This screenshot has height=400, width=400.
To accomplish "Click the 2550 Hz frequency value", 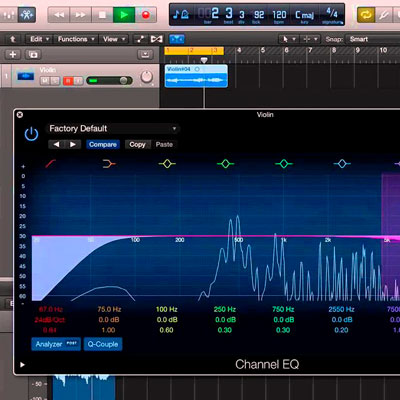I will coord(341,309).
